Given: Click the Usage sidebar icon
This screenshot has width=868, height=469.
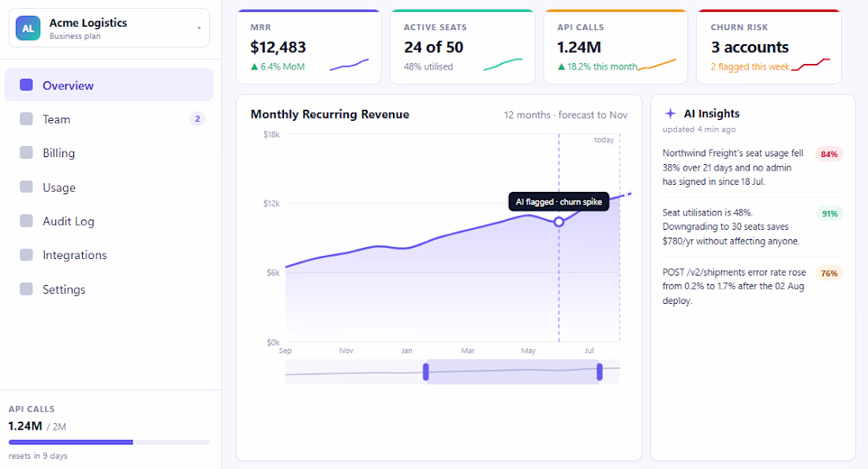Looking at the screenshot, I should click(x=26, y=187).
